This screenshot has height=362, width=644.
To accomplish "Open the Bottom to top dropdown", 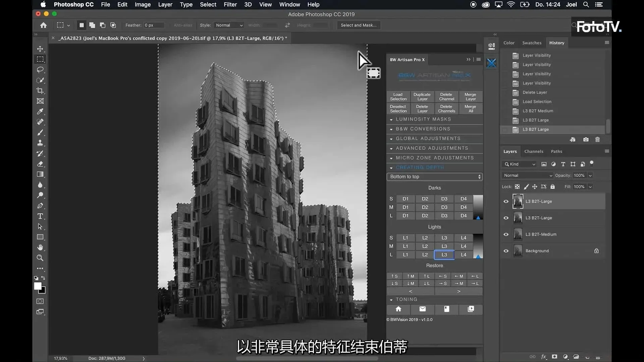I will click(434, 177).
